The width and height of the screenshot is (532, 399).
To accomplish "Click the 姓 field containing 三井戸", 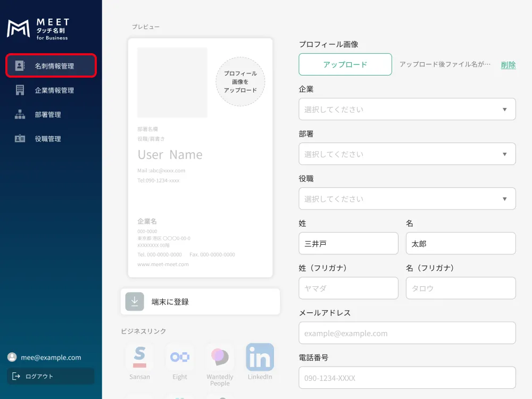I will (348, 243).
